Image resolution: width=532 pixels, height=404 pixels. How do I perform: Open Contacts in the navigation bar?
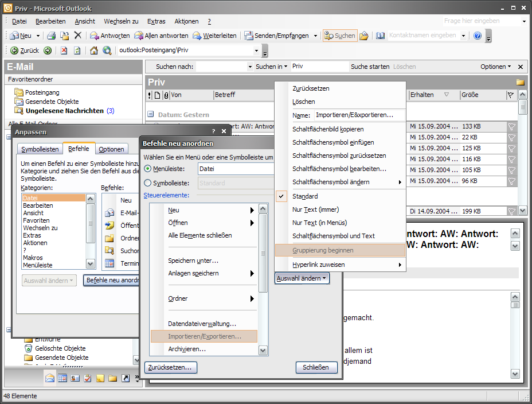pyautogui.click(x=75, y=378)
